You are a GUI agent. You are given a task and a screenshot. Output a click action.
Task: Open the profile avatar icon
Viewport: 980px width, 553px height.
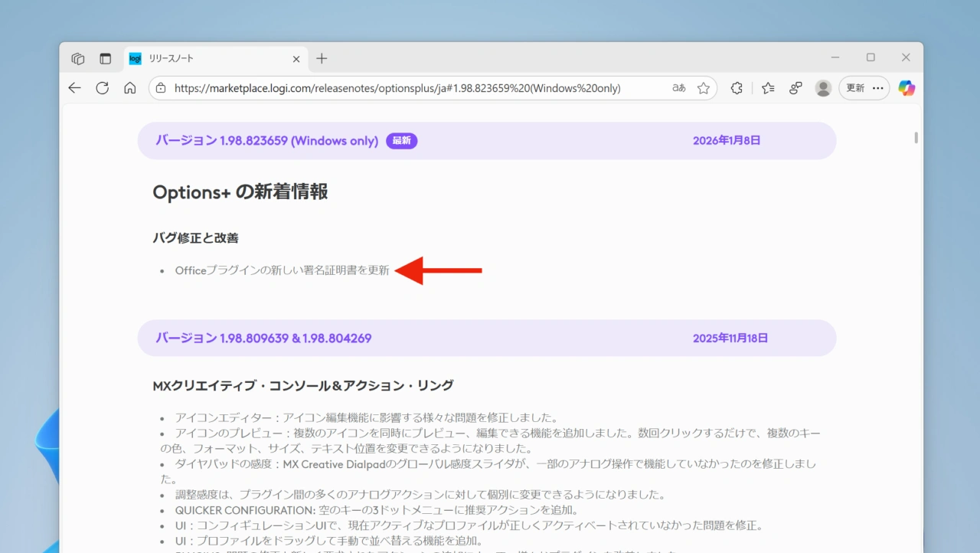823,88
